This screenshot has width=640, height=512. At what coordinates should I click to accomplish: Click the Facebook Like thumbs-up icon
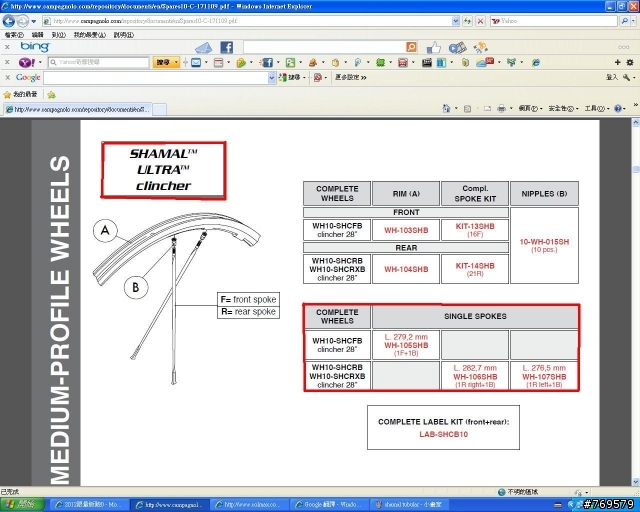434,47
